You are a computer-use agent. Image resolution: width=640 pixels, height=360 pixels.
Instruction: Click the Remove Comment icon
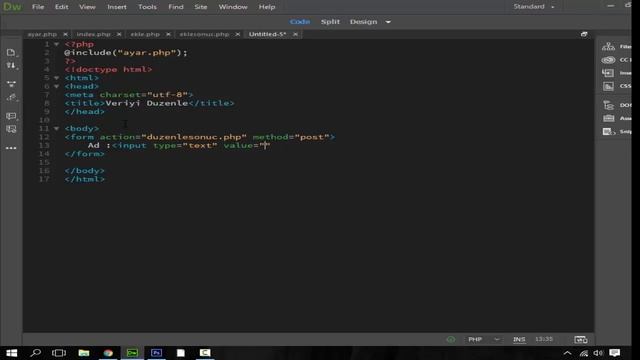click(x=11, y=129)
